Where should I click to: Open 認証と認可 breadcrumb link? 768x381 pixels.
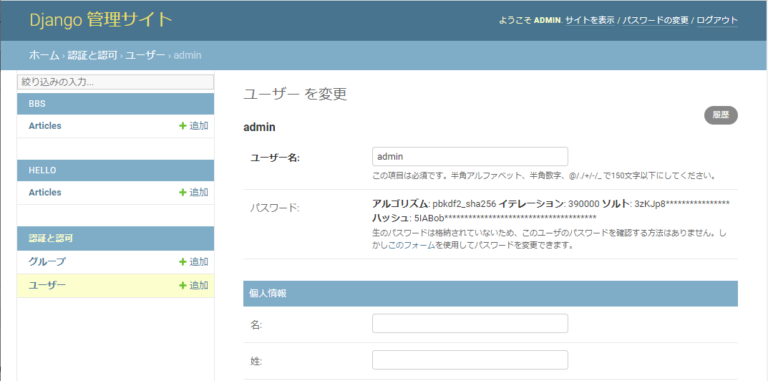point(92,55)
